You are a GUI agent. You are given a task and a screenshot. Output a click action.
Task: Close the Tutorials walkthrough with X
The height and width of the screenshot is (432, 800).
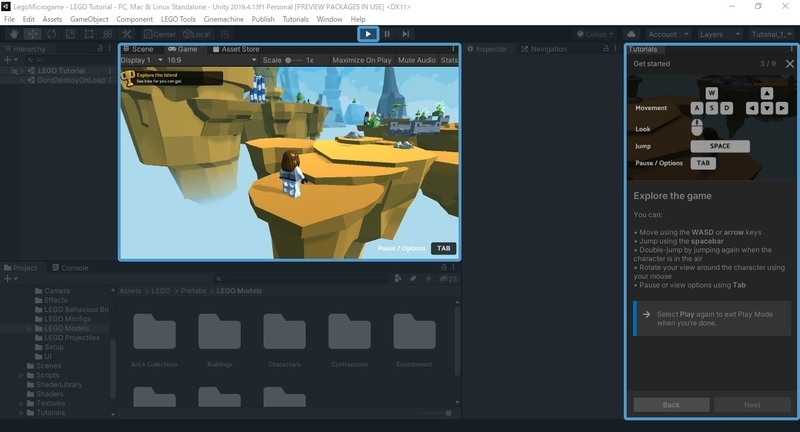[790, 64]
